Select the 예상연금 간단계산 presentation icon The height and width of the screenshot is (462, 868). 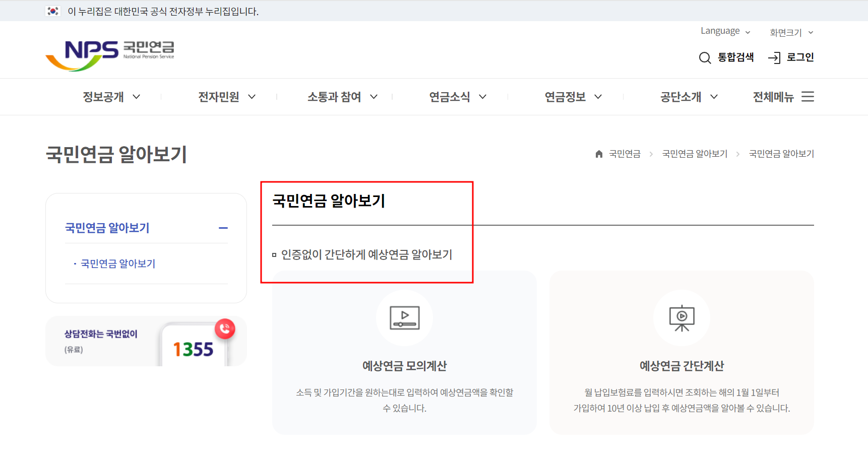pyautogui.click(x=681, y=318)
